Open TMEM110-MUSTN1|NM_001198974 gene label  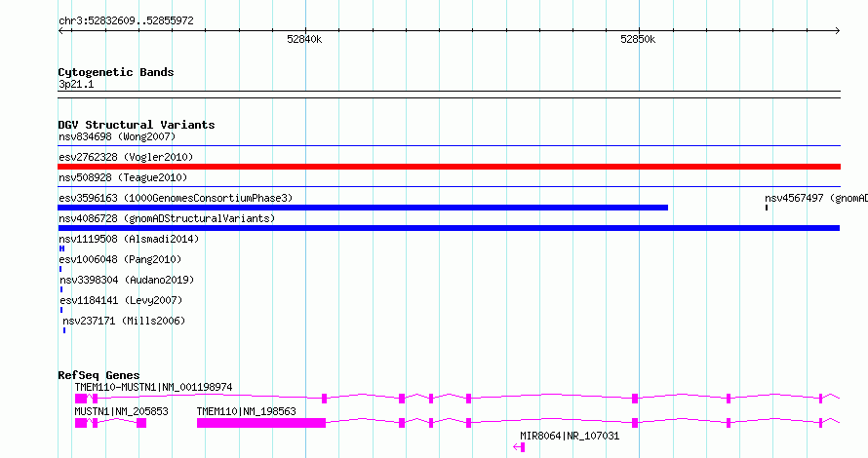[153, 387]
